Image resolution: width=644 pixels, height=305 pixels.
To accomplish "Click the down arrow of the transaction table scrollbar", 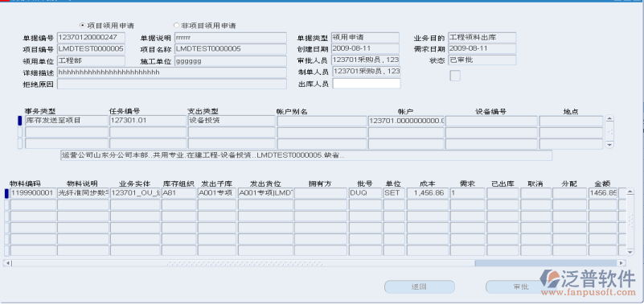I will click(610, 145).
